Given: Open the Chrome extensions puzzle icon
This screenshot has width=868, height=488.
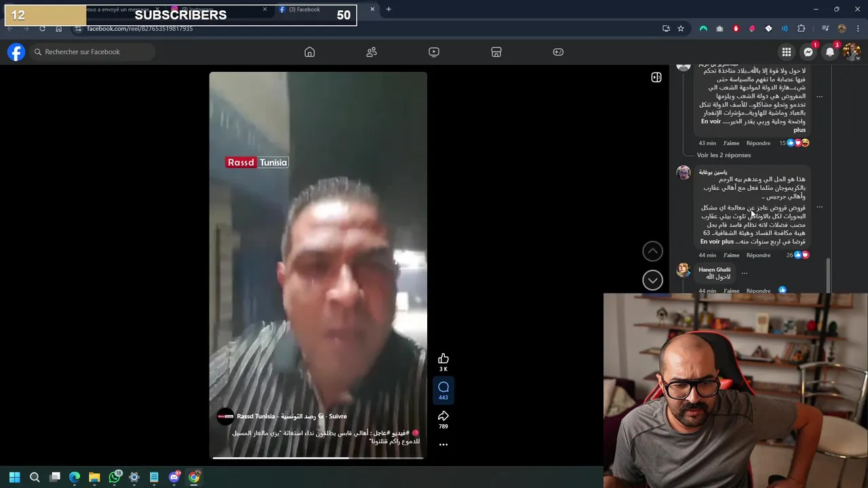Looking at the screenshot, I should click(801, 28).
